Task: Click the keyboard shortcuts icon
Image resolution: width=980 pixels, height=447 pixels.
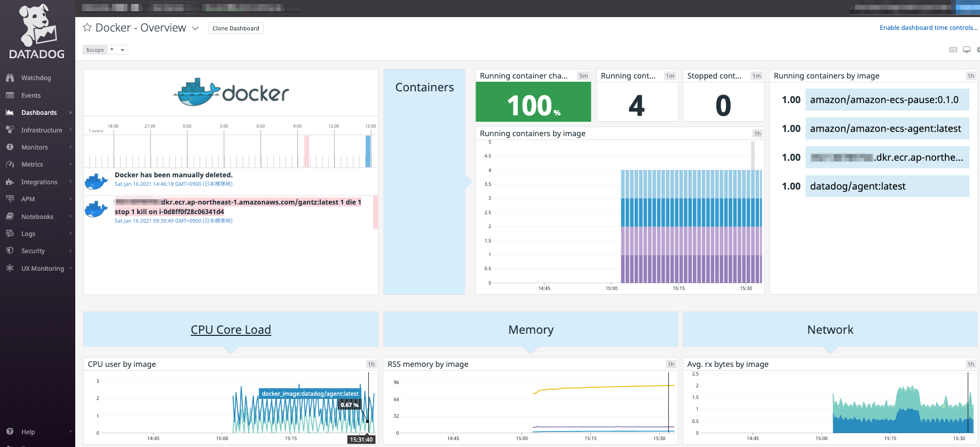Action: click(953, 50)
